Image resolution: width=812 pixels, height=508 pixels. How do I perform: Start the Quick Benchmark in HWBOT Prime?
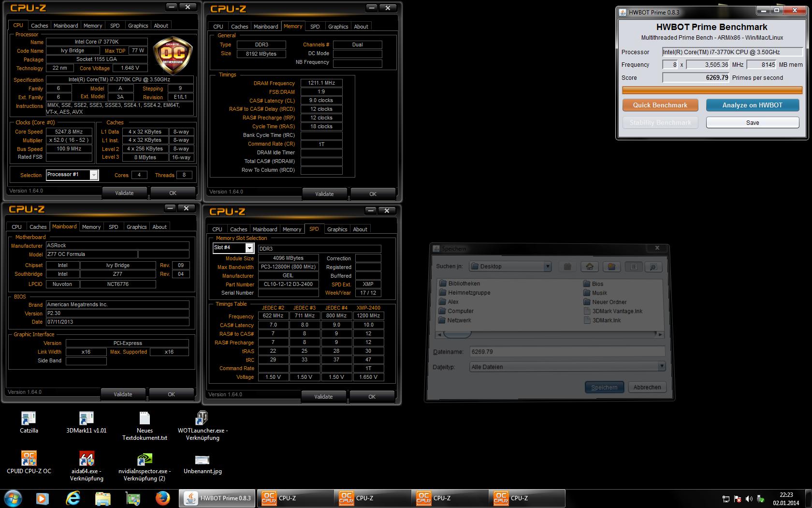(660, 105)
